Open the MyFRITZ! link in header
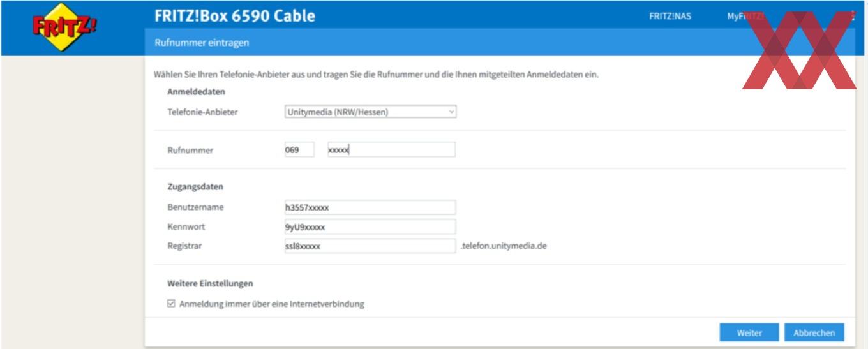 pos(745,17)
